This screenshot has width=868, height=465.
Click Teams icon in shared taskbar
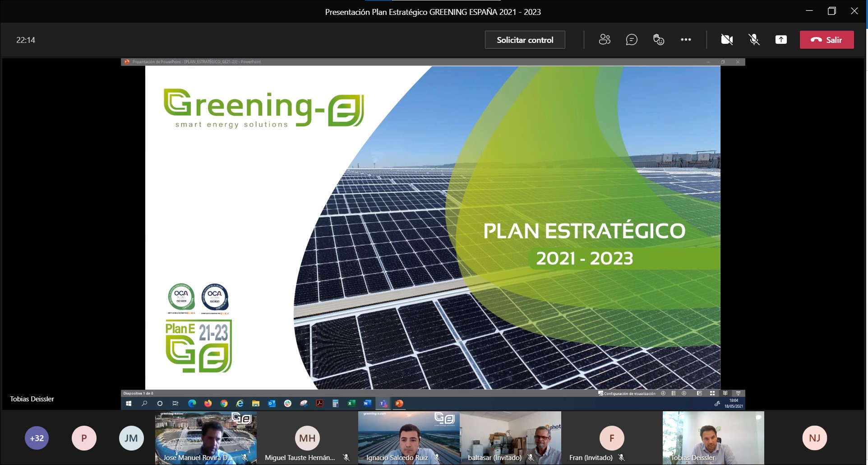(383, 404)
